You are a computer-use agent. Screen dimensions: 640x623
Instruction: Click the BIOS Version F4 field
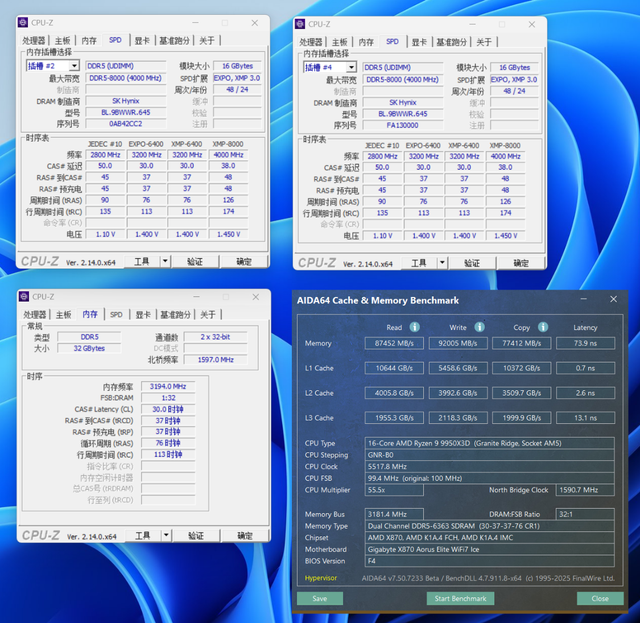489,561
